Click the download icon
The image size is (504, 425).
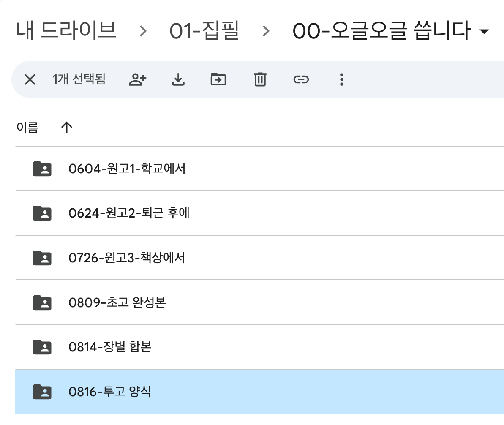pos(178,79)
